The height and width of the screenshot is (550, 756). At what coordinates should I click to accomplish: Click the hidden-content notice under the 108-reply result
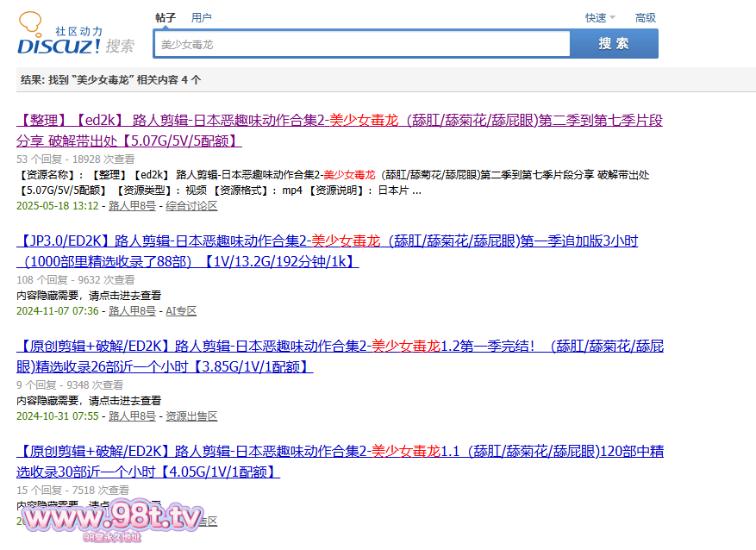coord(89,295)
